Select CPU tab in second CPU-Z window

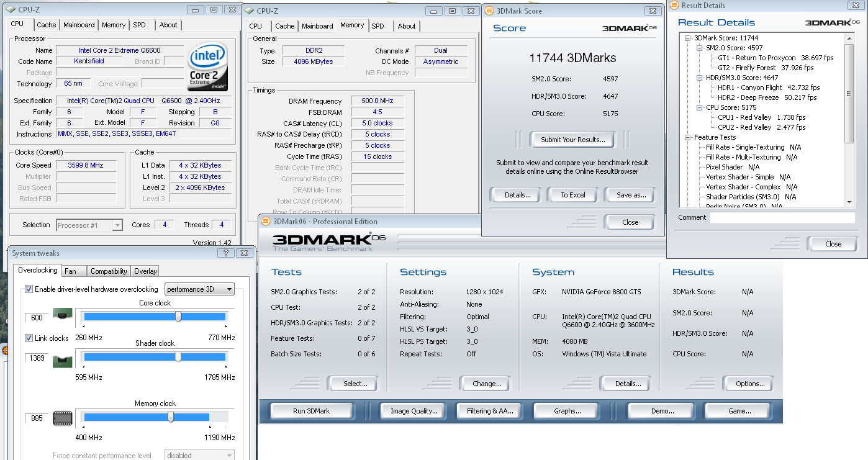pyautogui.click(x=256, y=26)
